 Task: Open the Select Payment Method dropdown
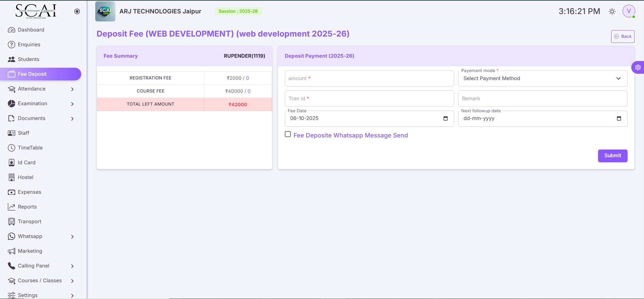click(x=543, y=78)
